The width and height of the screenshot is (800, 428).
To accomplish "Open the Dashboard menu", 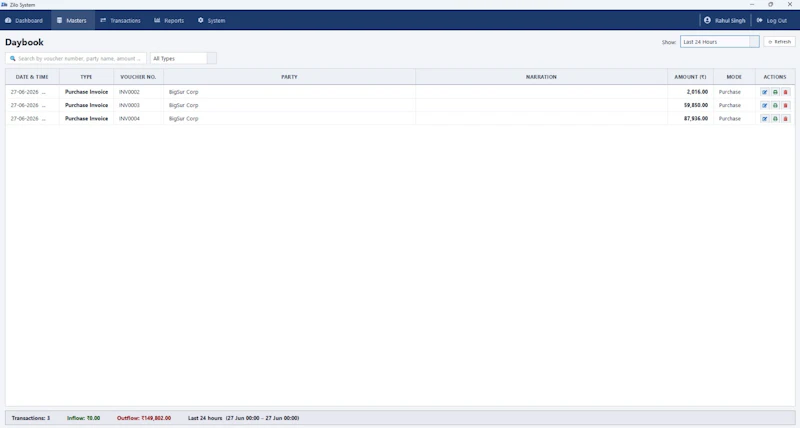I will (24, 20).
